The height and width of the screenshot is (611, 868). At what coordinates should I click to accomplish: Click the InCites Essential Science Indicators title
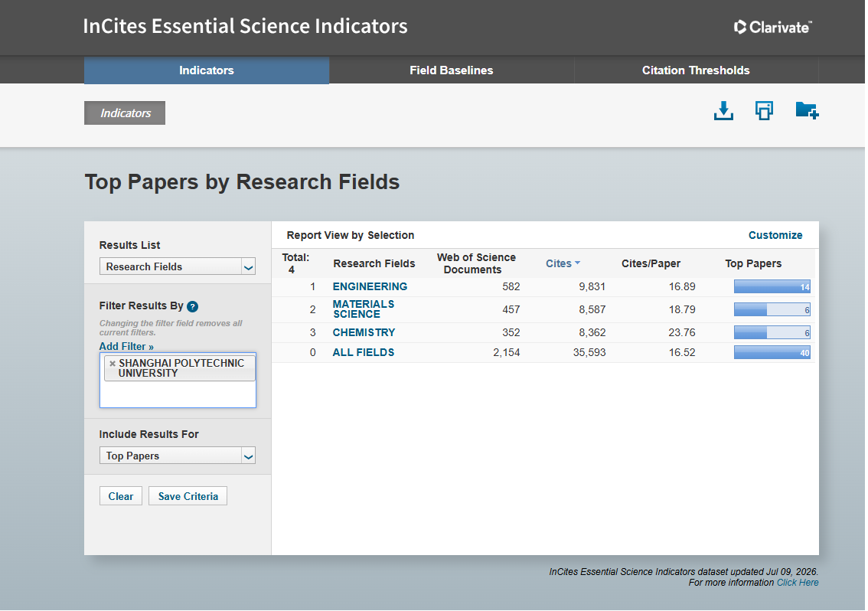[x=245, y=26]
